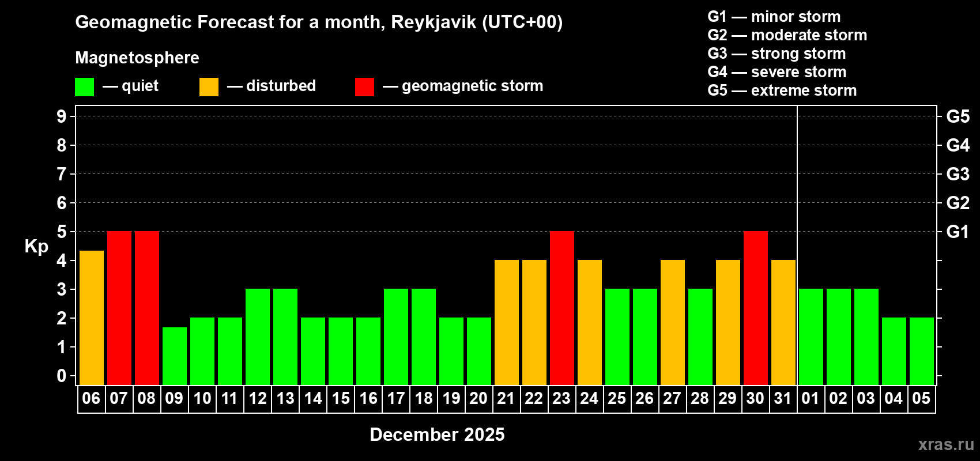
Task: Select the red bar for day 07
Action: click(x=119, y=308)
